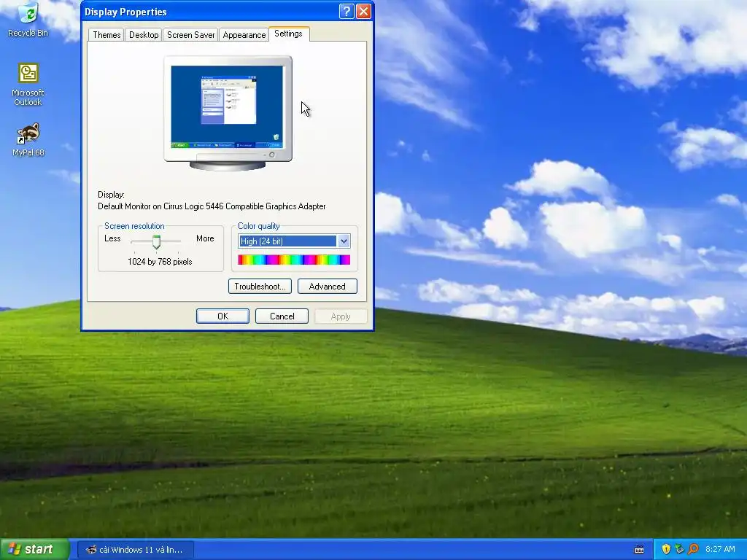The height and width of the screenshot is (560, 747).
Task: Open the Recycle Bin desktop icon
Action: pyautogui.click(x=28, y=20)
